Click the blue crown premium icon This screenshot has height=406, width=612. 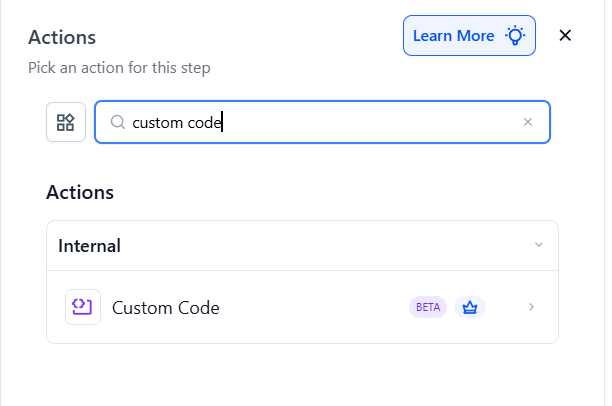pos(470,307)
